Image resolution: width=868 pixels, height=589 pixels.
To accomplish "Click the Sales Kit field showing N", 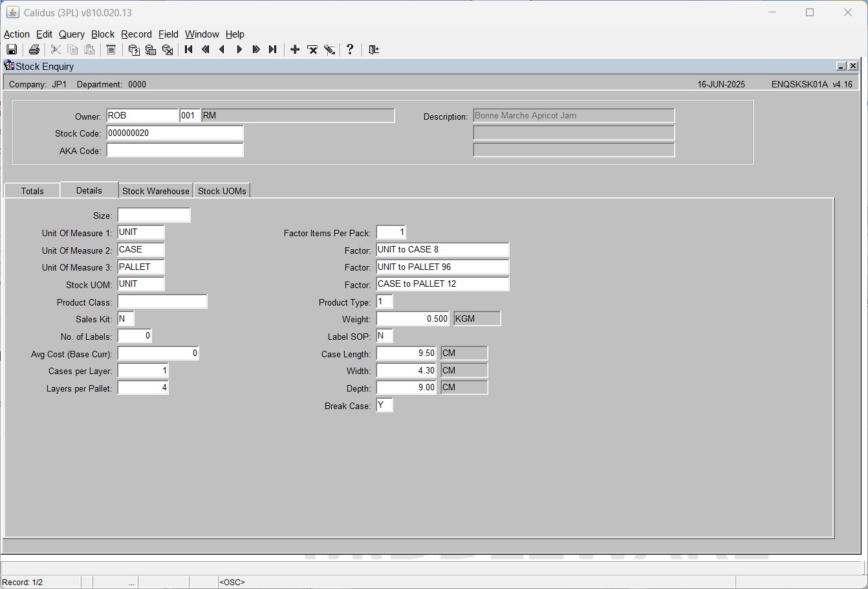I will (x=125, y=318).
